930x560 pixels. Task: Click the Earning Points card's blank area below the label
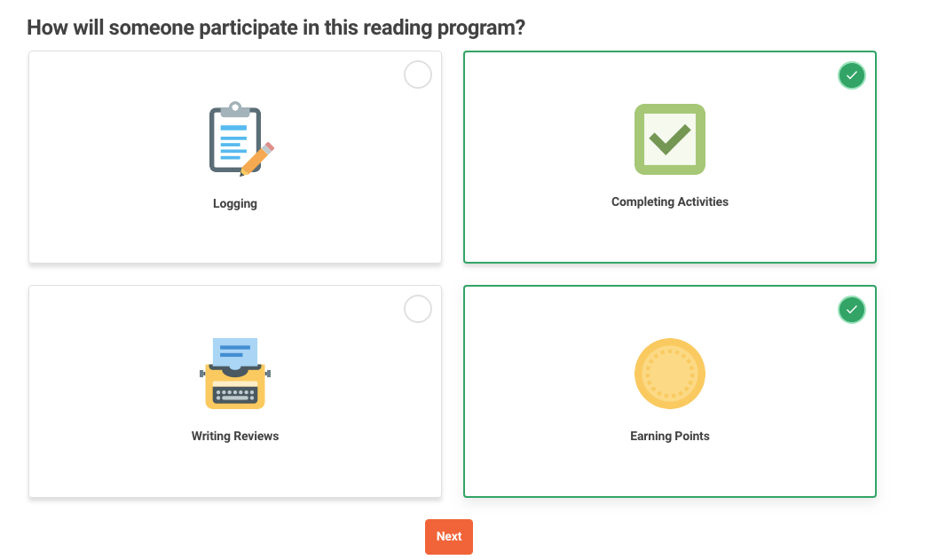(670, 470)
